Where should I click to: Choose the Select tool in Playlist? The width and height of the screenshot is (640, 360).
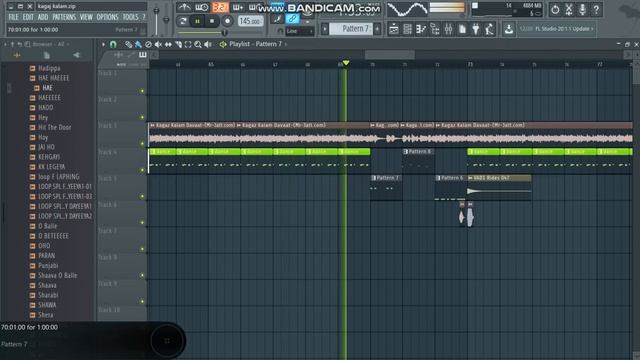188,44
